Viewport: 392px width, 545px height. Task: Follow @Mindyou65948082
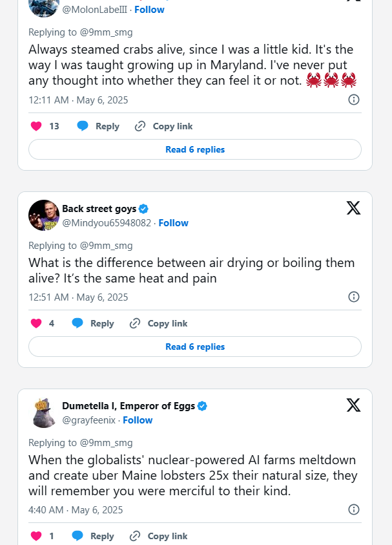coord(173,223)
